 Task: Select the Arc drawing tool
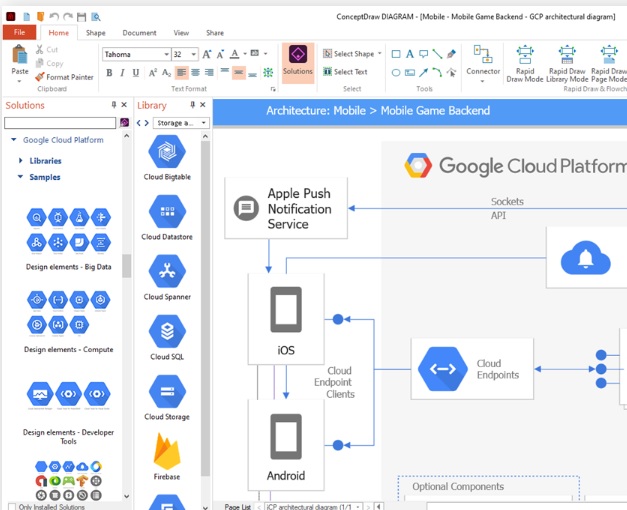click(x=437, y=72)
